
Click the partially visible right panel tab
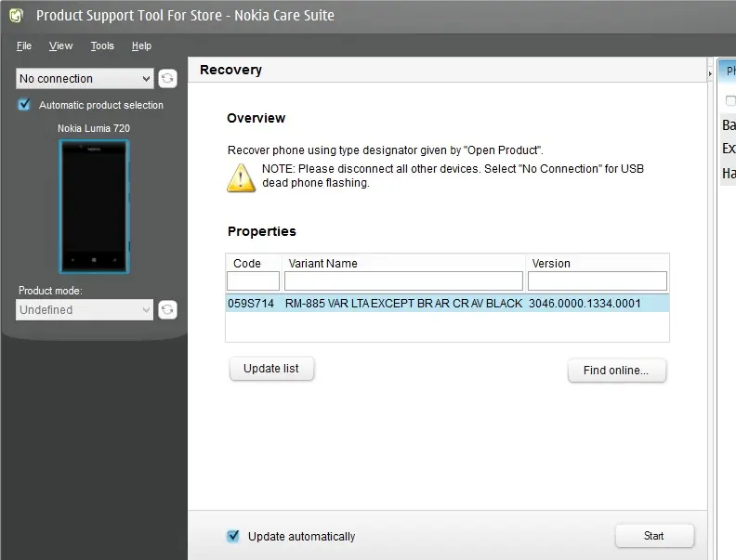pyautogui.click(x=728, y=71)
